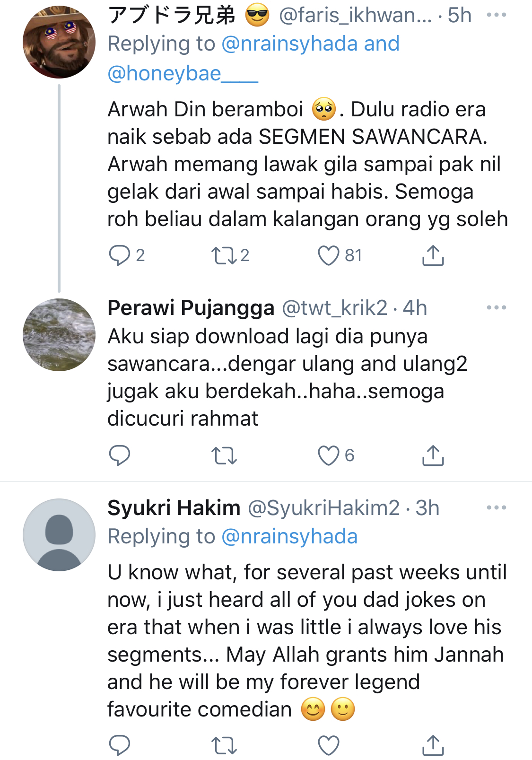The height and width of the screenshot is (760, 532).
Task: View Syukri Hakim's default profile avatar
Action: tap(59, 535)
